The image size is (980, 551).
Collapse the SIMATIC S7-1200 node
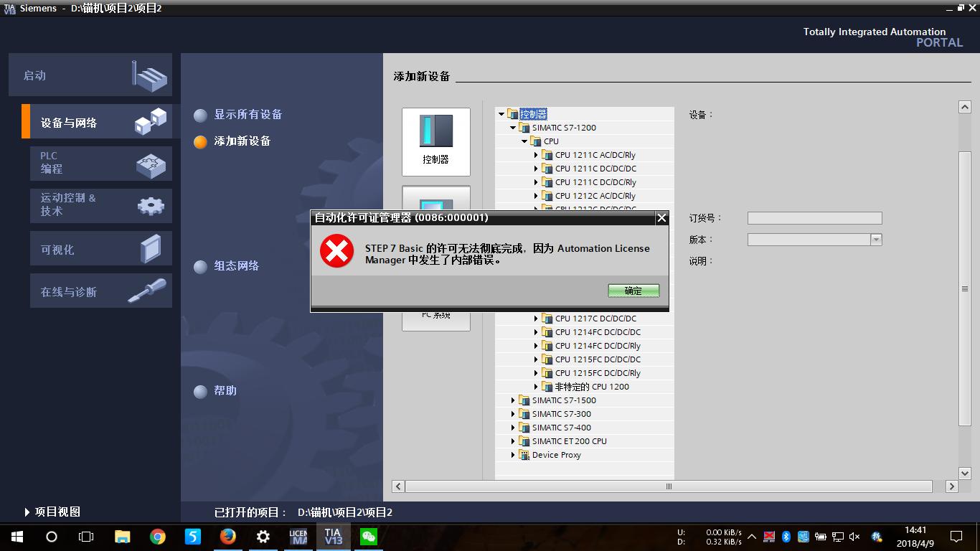[513, 128]
